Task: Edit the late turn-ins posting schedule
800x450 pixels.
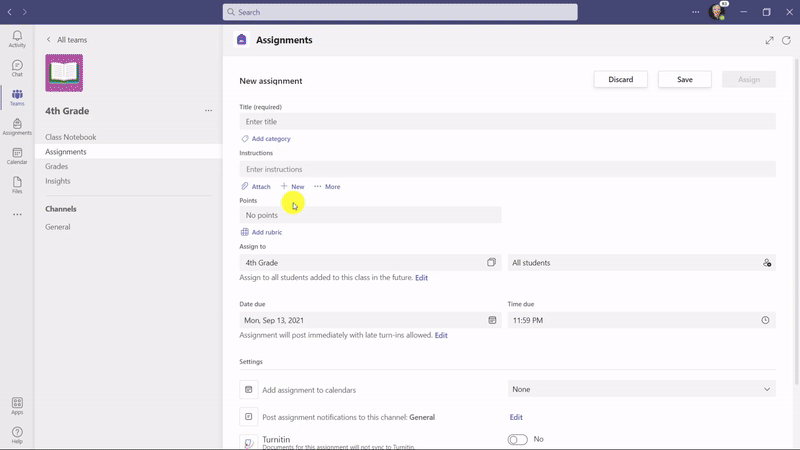Action: (441, 335)
